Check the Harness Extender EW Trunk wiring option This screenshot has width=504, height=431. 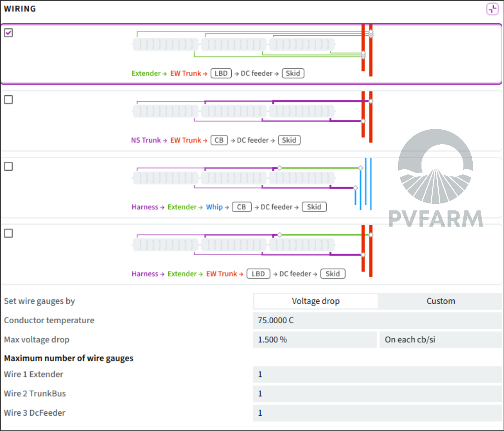coord(8,233)
